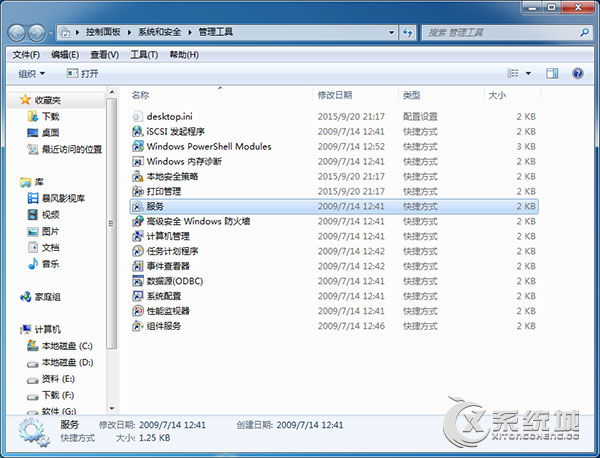Open the 查看(V) menu
Viewport: 600px width, 458px height.
pos(104,55)
